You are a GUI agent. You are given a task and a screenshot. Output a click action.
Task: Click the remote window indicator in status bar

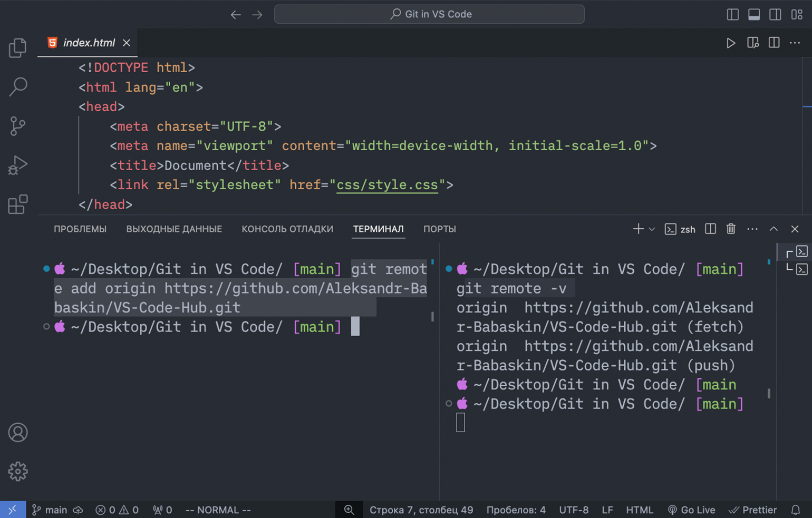pyautogui.click(x=13, y=510)
